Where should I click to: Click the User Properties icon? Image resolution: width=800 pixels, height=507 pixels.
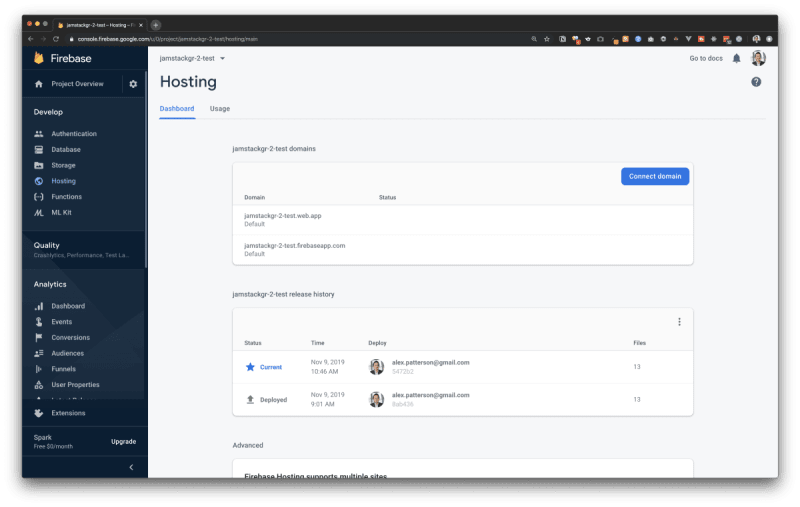coord(39,385)
